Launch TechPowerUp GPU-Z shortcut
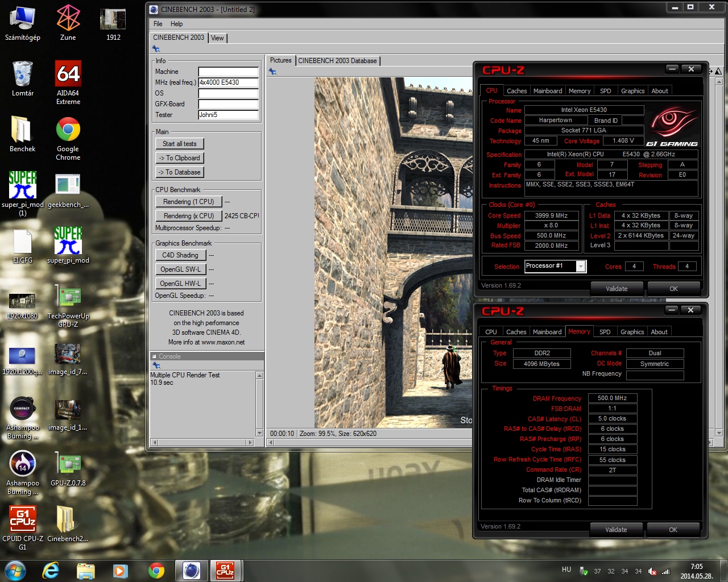Screen dimensions: 728x582 click(x=68, y=305)
